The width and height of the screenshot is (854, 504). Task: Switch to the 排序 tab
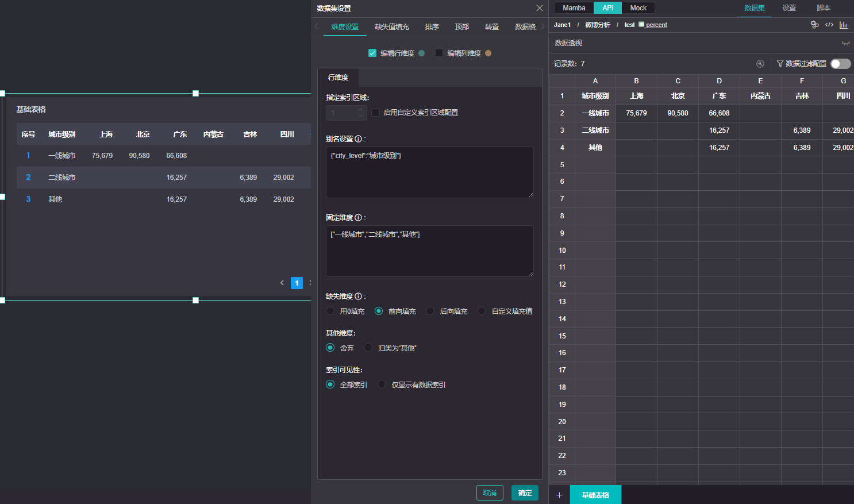tap(432, 27)
